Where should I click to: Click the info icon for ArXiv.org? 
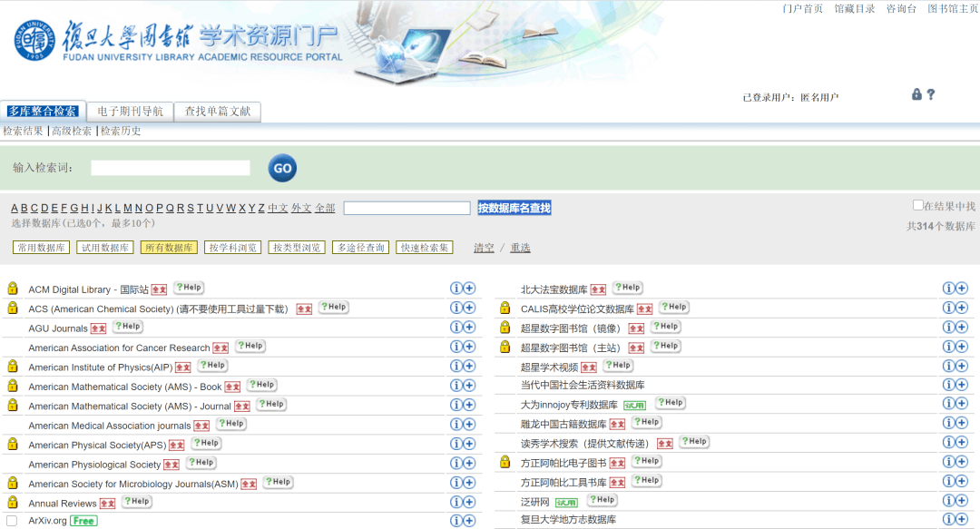[456, 521]
